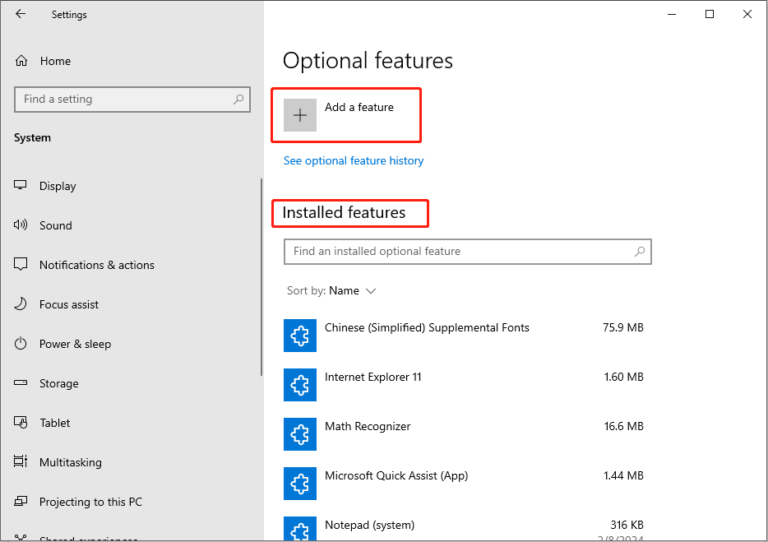This screenshot has width=768, height=542.
Task: Go back with the Settings arrow
Action: [x=20, y=14]
